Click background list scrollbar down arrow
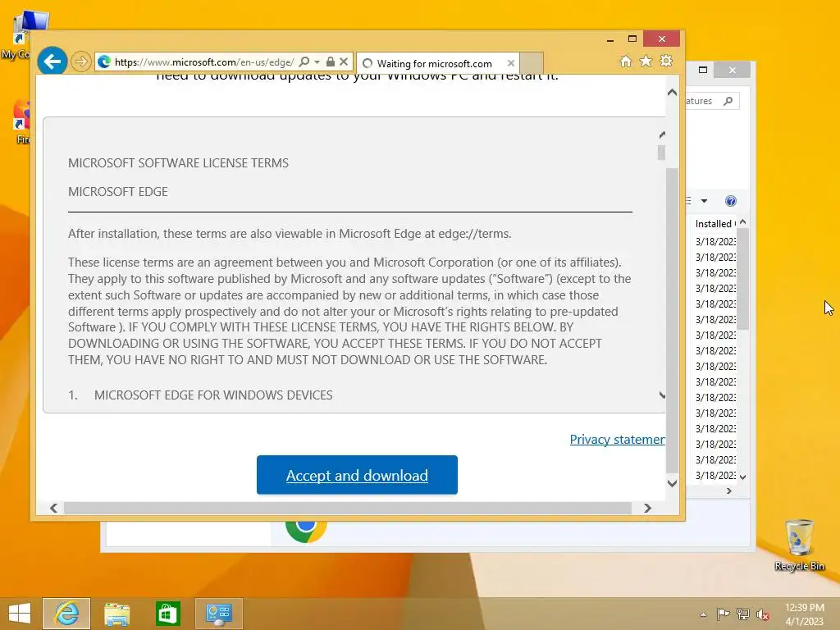This screenshot has width=840, height=630. (742, 477)
